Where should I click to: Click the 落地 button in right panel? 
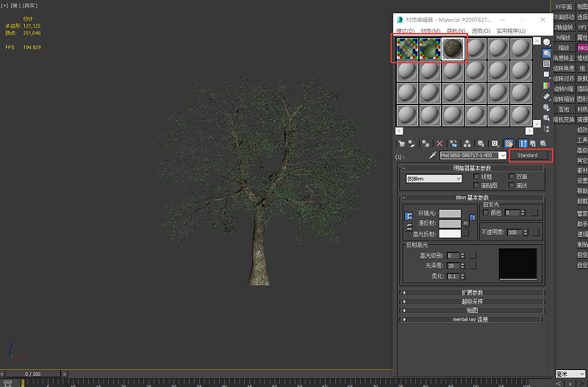[563, 109]
